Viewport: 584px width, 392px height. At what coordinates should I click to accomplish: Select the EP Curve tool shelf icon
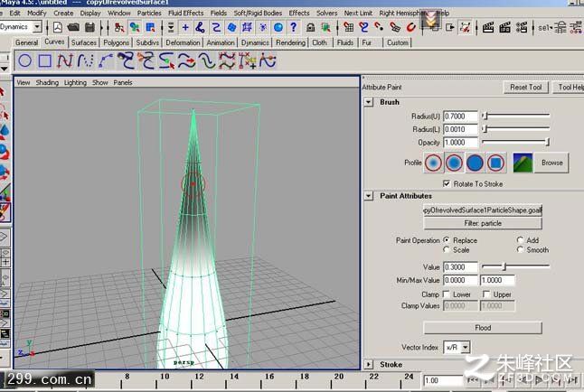click(x=85, y=61)
